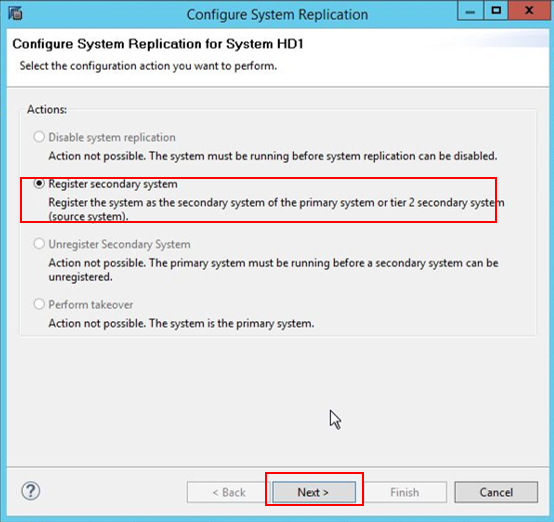Screen dimensions: 554x522
Task: Maximize the Configure System Replication dialog
Action: pos(496,11)
